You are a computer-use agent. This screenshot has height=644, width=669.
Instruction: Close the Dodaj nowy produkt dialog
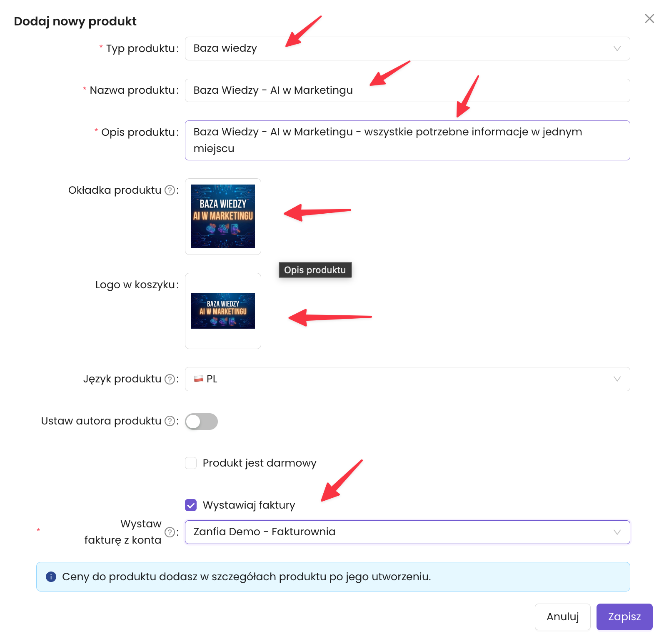649,19
